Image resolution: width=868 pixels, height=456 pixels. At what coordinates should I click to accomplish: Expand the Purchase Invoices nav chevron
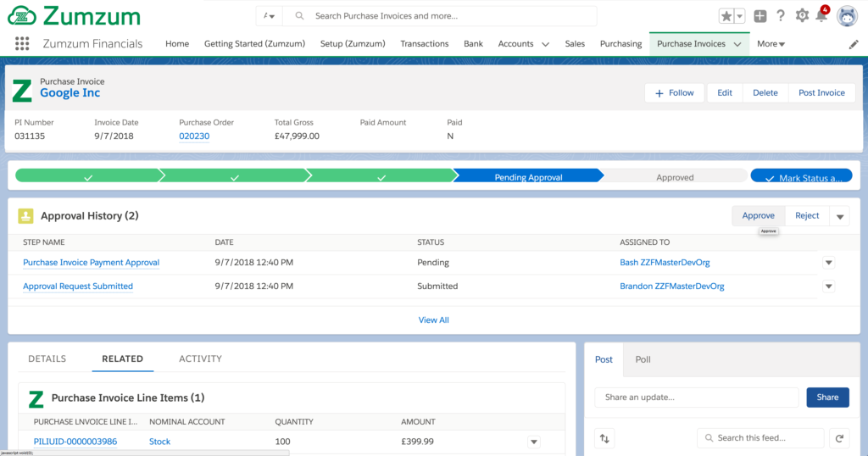click(737, 44)
